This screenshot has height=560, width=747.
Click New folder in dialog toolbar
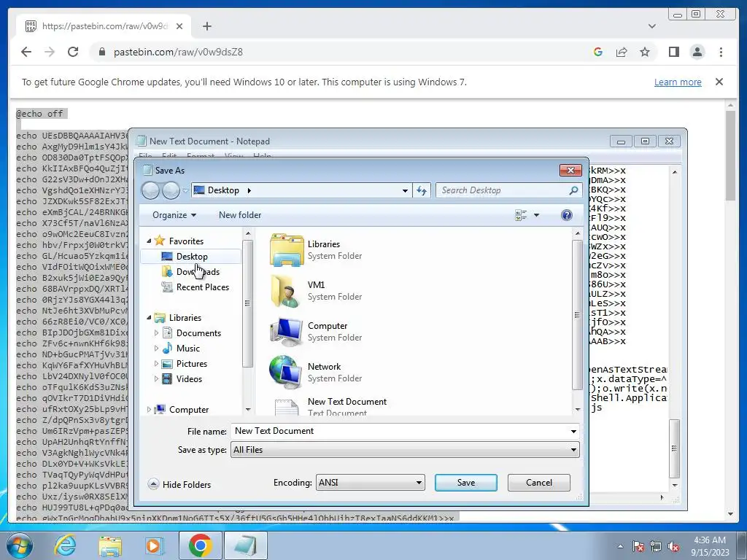click(239, 215)
